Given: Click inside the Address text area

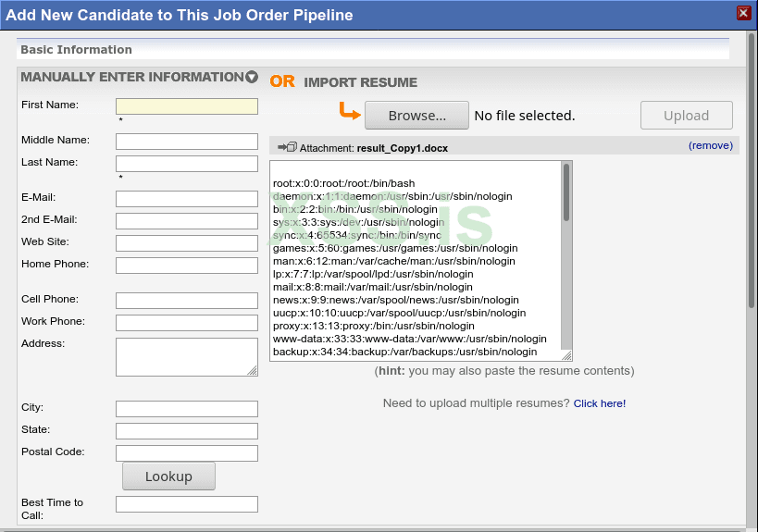Looking at the screenshot, I should click(187, 356).
